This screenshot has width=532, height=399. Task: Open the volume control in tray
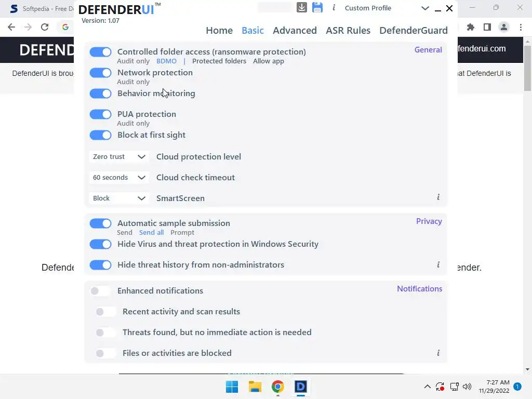(x=467, y=387)
